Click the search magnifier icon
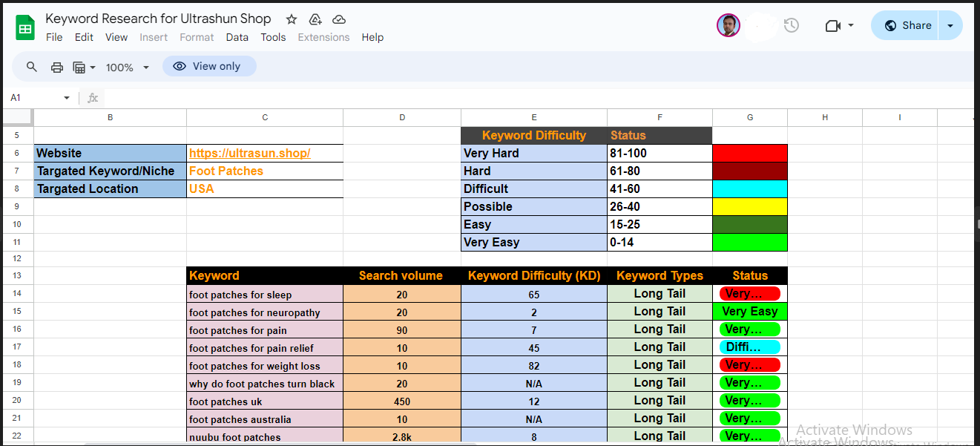 32,67
